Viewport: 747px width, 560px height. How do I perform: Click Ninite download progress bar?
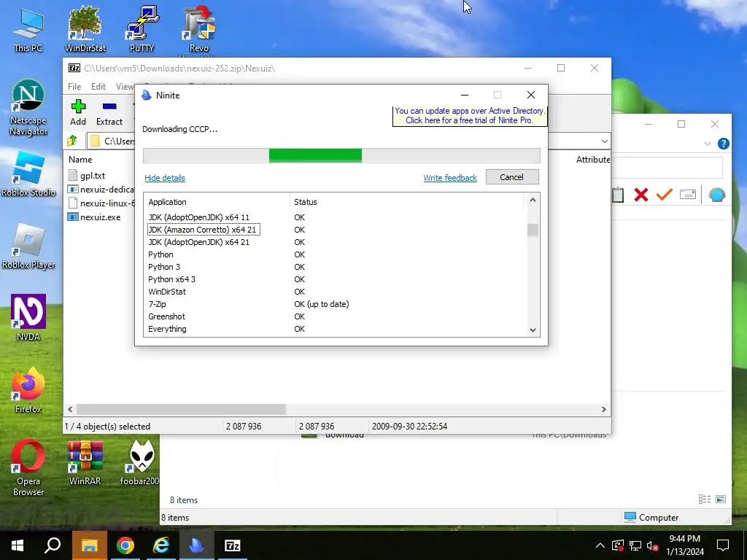(341, 156)
